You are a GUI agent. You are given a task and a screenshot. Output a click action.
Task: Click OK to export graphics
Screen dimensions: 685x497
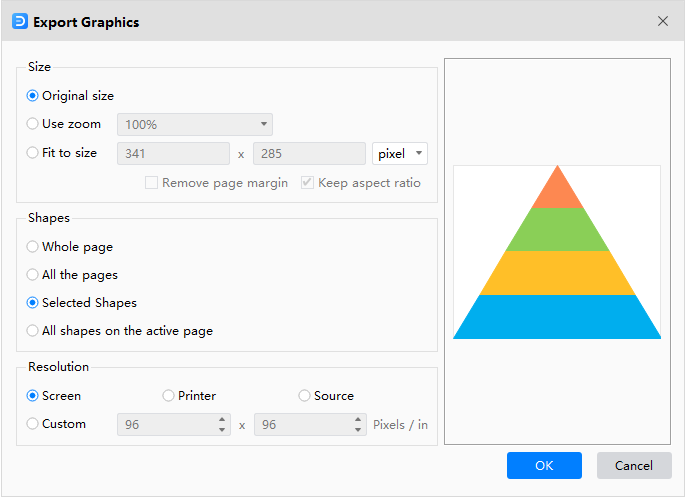(544, 465)
